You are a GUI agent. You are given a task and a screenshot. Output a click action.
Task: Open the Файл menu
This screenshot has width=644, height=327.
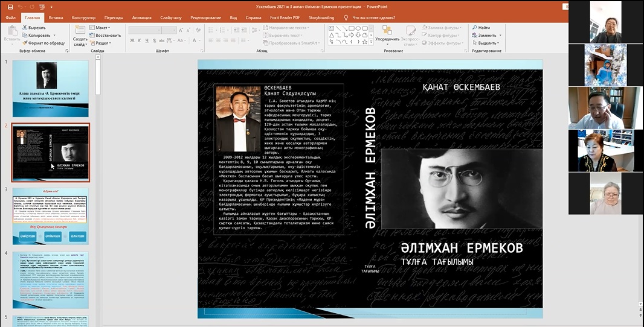point(10,17)
